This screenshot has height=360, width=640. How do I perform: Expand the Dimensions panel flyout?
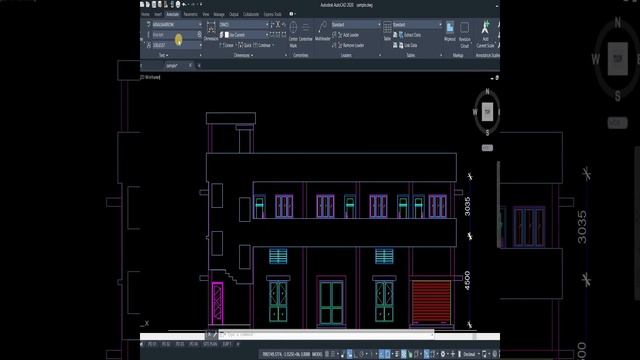tap(243, 55)
